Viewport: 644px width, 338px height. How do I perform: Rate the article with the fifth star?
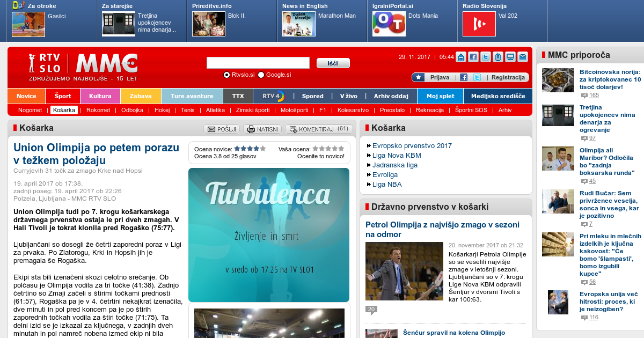pos(341,149)
